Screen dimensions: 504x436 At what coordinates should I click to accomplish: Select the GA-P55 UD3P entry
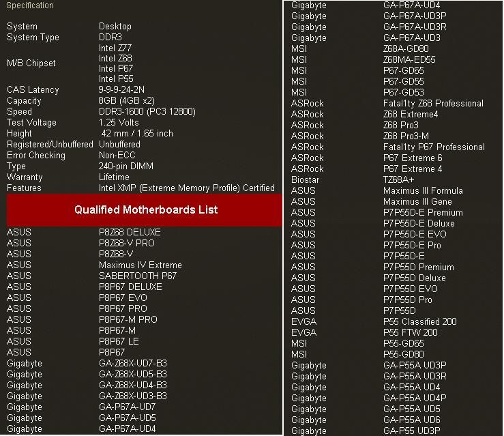pyautogui.click(x=412, y=431)
